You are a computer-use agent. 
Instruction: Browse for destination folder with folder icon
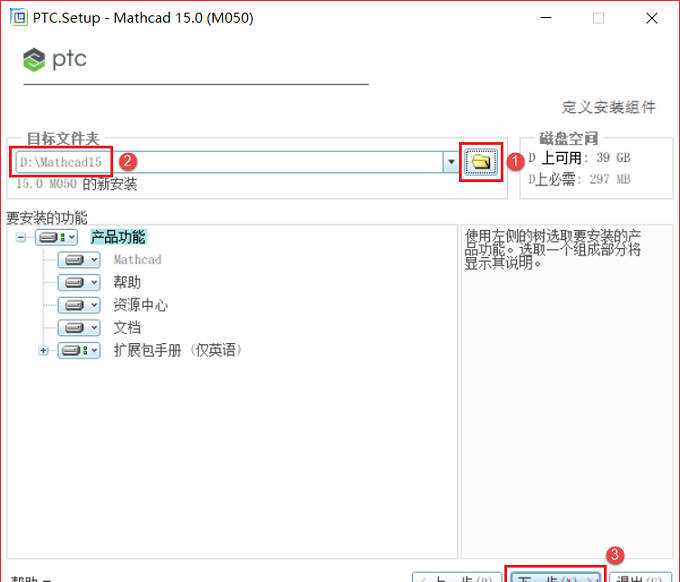(x=481, y=162)
